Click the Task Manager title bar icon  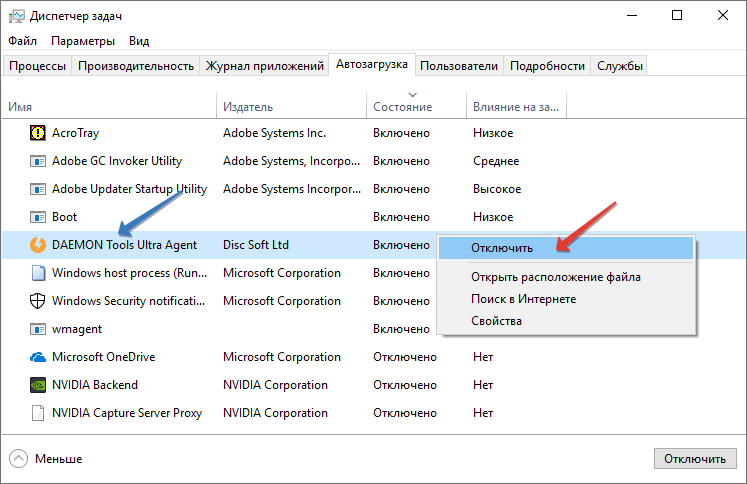[x=16, y=16]
